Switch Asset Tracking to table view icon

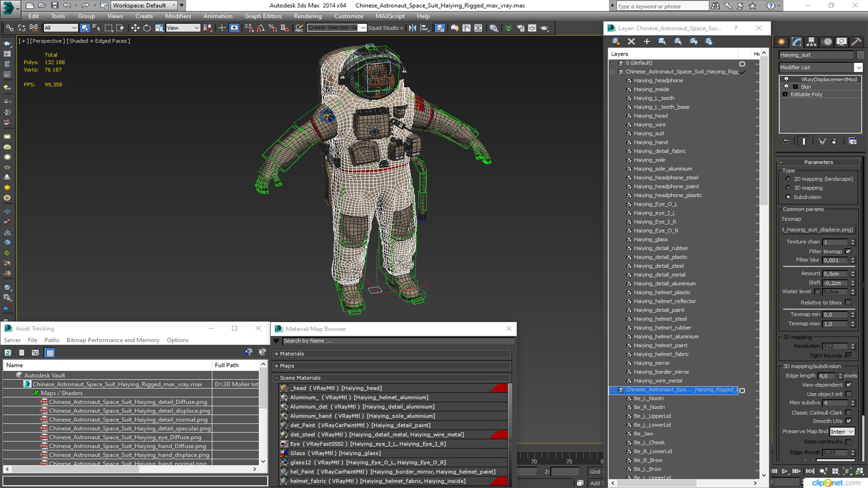[50, 353]
